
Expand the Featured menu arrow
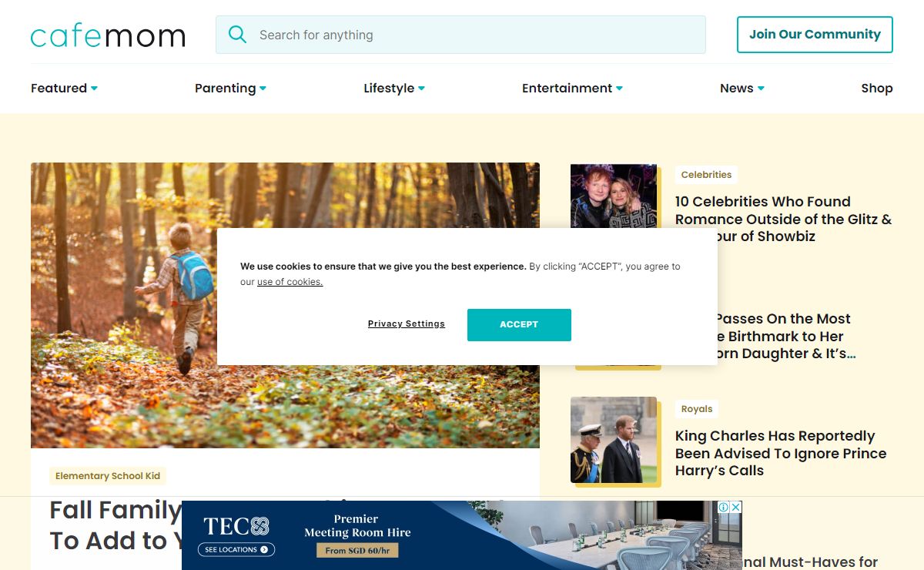click(94, 89)
